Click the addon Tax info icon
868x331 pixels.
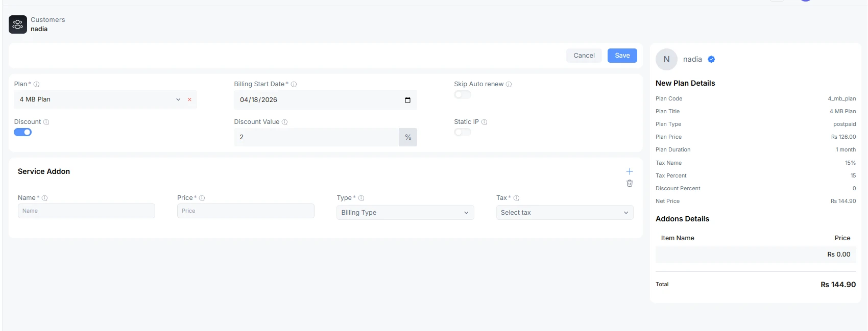pos(516,198)
